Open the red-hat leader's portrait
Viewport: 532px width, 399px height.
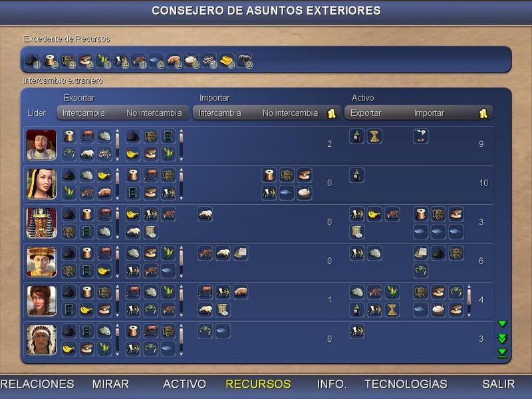tap(41, 145)
